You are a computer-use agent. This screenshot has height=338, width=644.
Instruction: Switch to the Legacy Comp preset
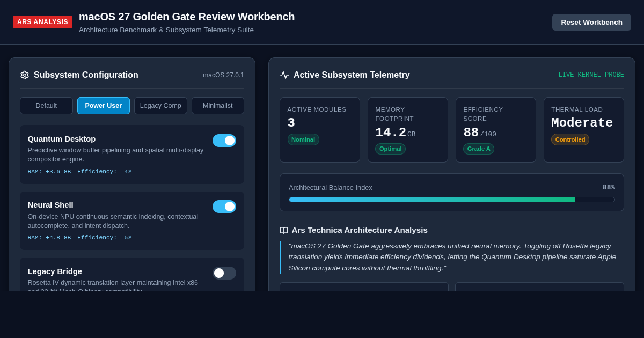pos(160,106)
